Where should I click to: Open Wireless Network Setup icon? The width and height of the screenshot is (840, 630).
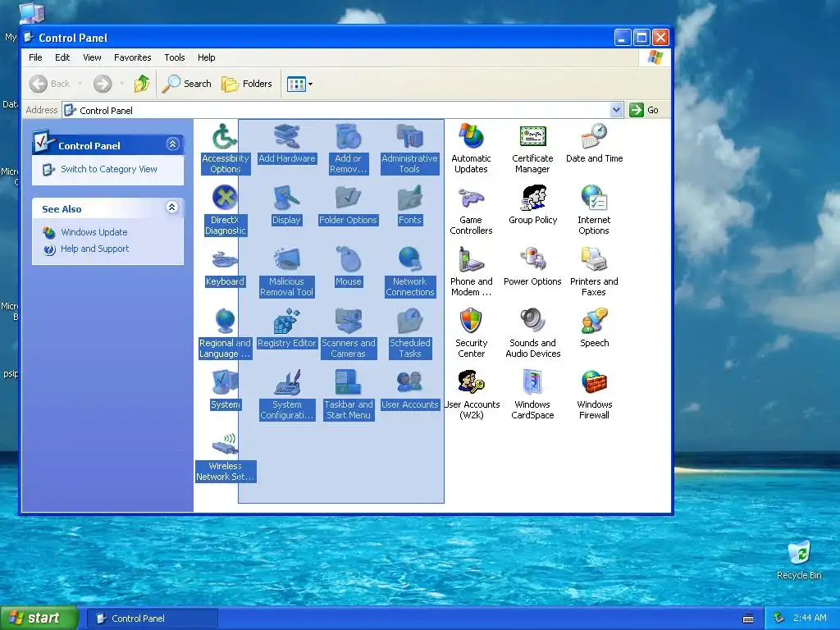[x=225, y=445]
